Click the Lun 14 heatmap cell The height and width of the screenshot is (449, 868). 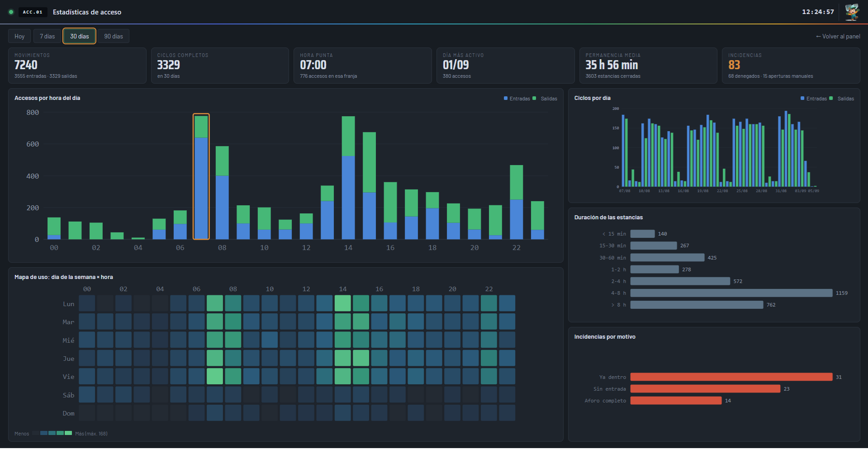[x=343, y=303]
